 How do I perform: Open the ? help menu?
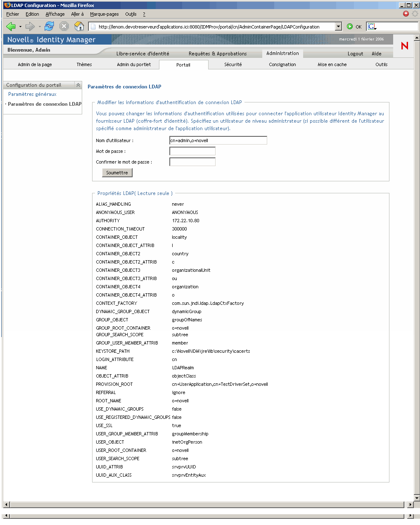pos(144,14)
